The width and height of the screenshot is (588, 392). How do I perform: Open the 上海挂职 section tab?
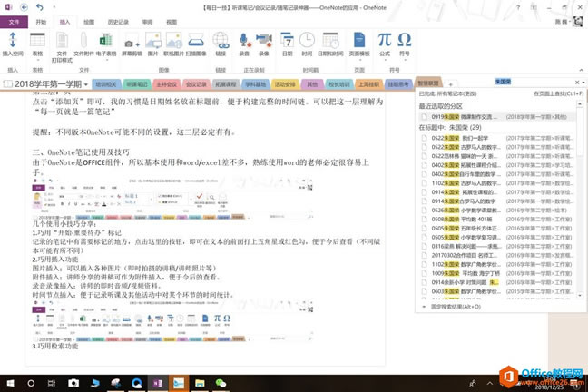(x=368, y=84)
